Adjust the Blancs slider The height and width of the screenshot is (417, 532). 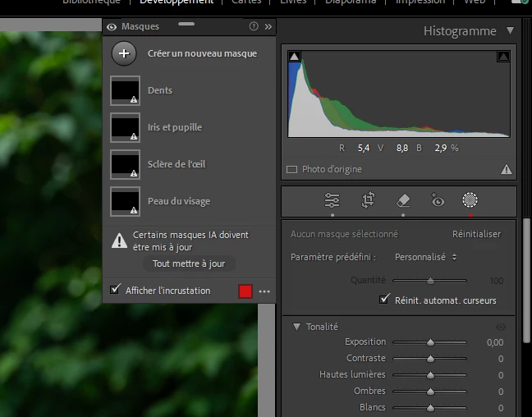click(430, 407)
